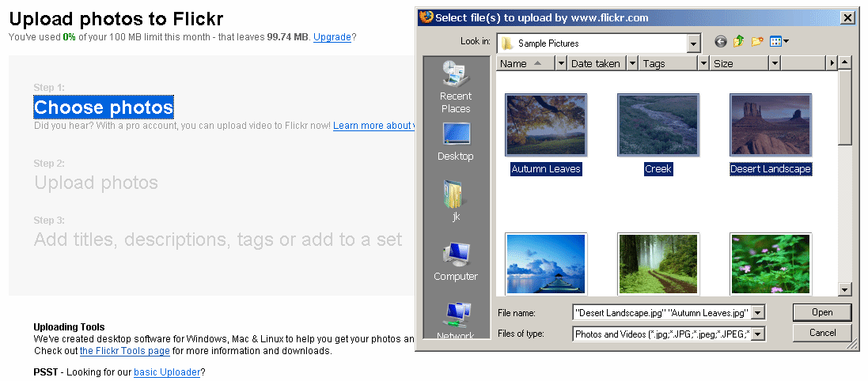Open the Flickr Tools page link
Screen dimensions: 868x381
click(124, 351)
